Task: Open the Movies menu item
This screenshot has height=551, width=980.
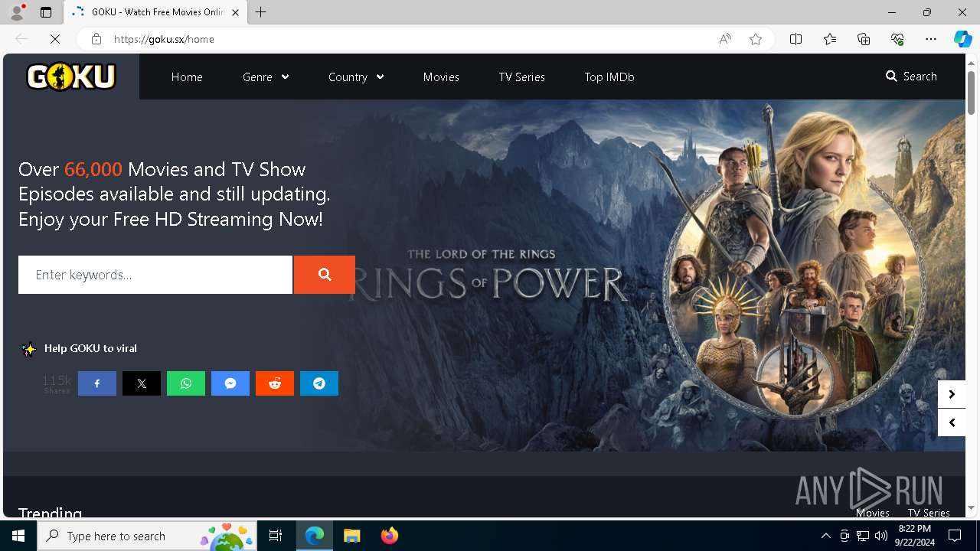Action: click(x=441, y=77)
